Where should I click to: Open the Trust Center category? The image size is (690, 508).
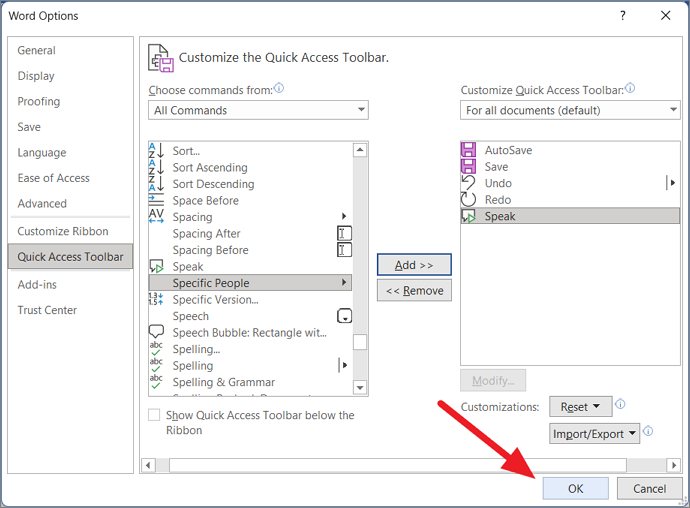coord(47,310)
